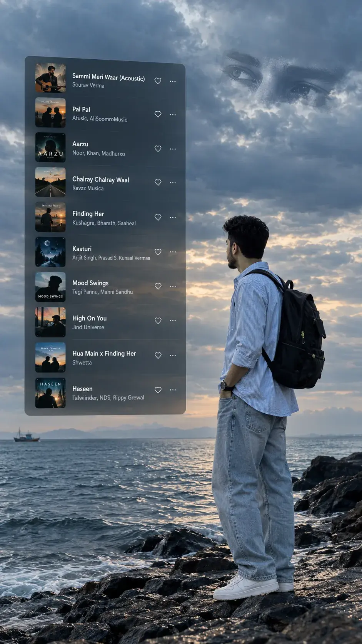Favorite the track Chalray Chalray Waal

click(x=158, y=183)
